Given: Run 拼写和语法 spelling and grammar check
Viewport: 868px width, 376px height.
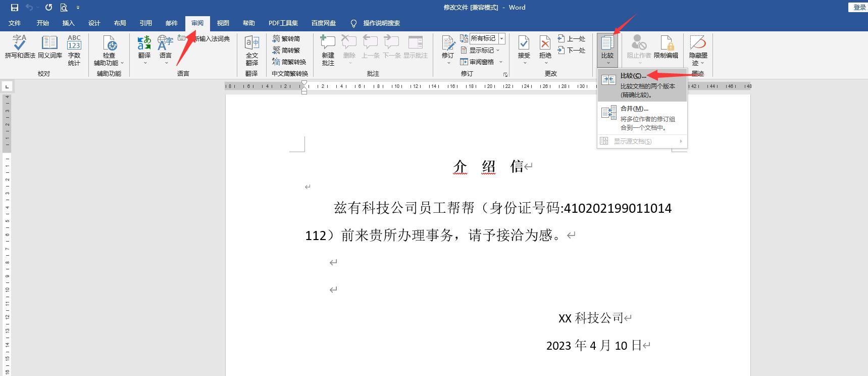Looking at the screenshot, I should [x=20, y=47].
